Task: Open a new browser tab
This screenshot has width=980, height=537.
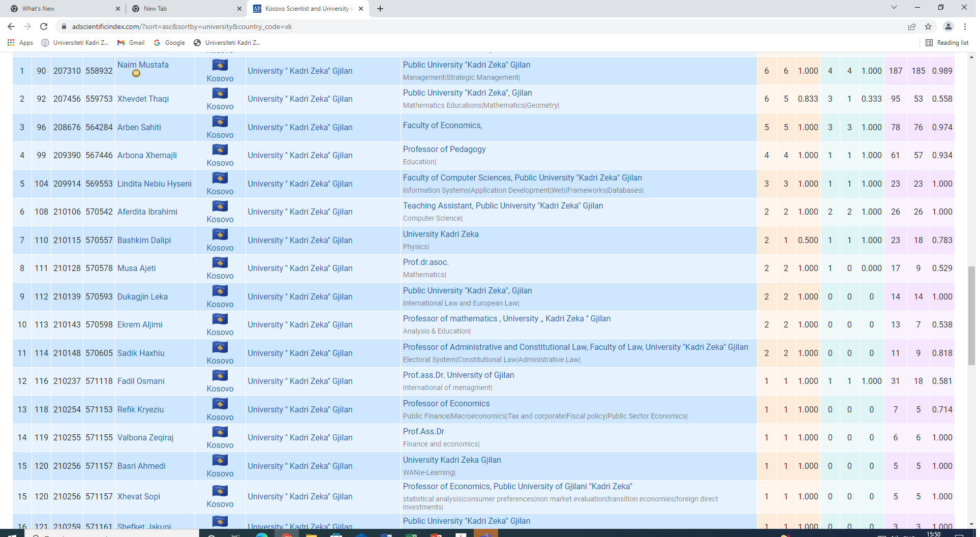Action: tap(380, 9)
